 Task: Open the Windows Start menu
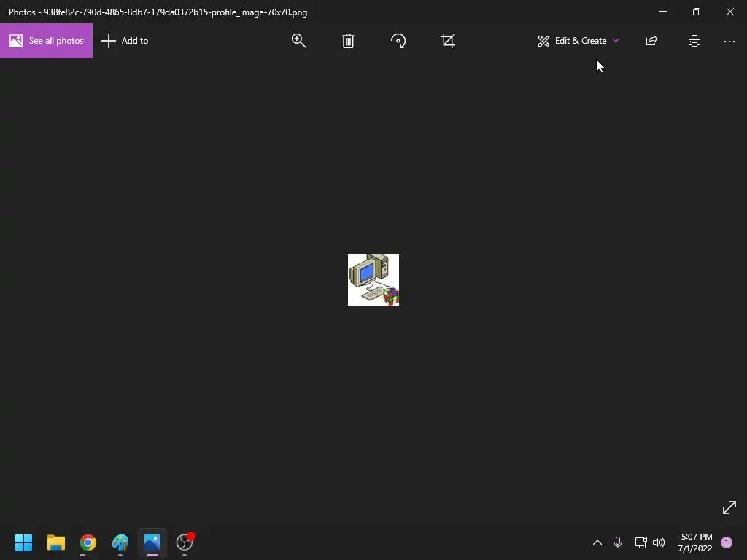point(23,542)
